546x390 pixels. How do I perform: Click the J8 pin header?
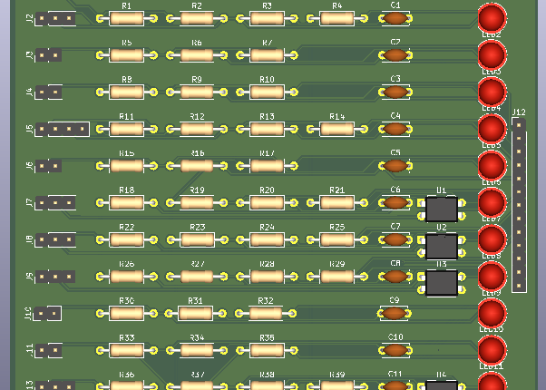tap(56, 240)
